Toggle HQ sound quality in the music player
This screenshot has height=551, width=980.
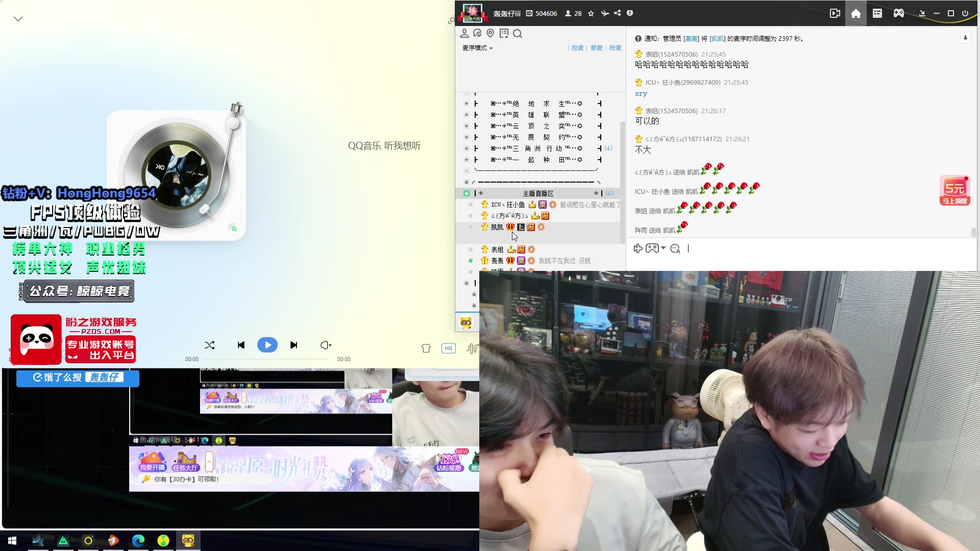pos(448,348)
